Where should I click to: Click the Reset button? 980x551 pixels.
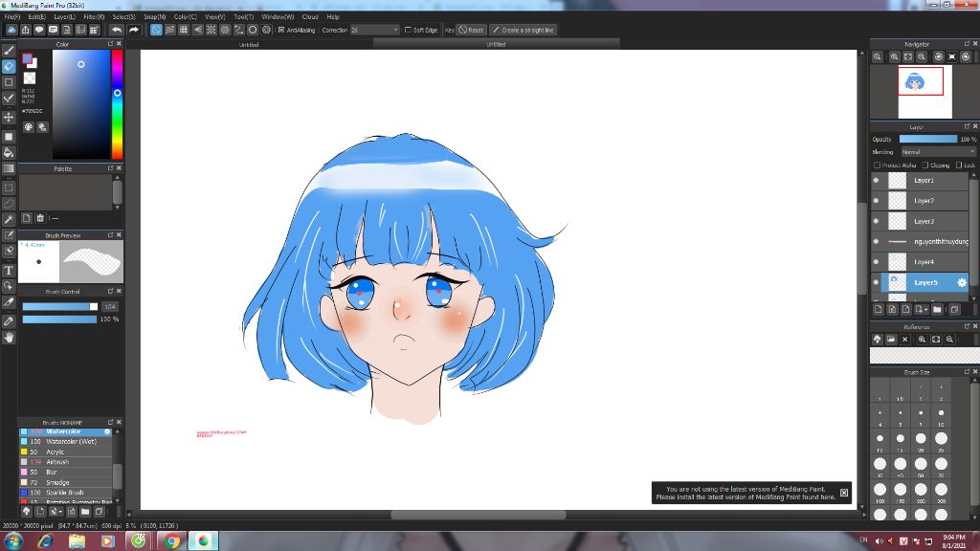tap(471, 30)
